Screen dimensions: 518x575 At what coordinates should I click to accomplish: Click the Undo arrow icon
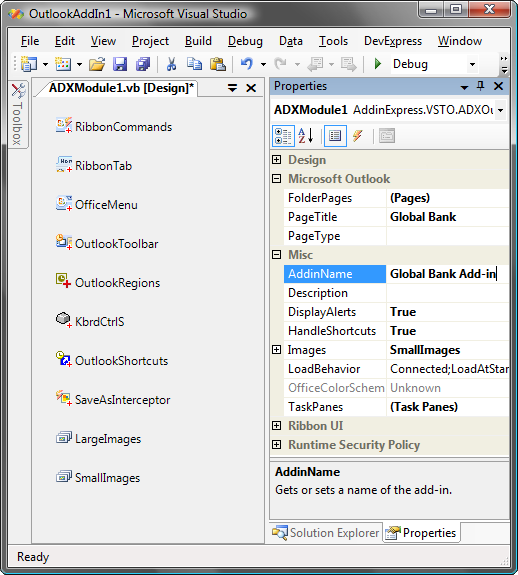tap(247, 64)
